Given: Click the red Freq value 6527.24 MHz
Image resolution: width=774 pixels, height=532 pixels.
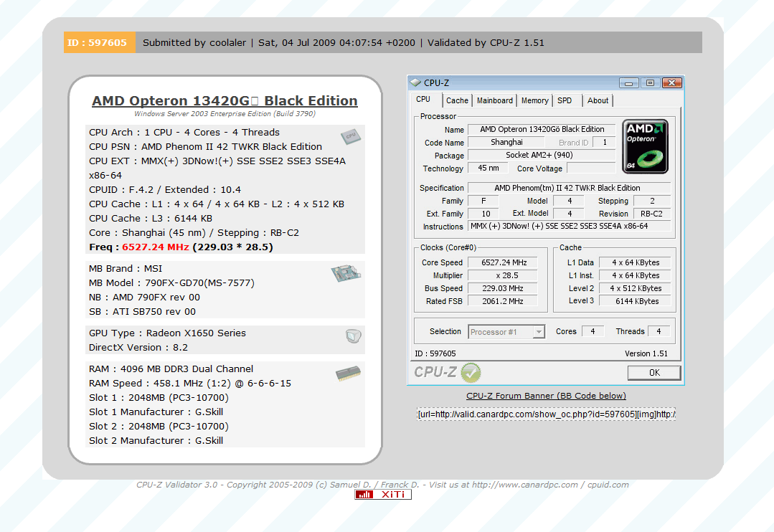Looking at the screenshot, I should 156,247.
